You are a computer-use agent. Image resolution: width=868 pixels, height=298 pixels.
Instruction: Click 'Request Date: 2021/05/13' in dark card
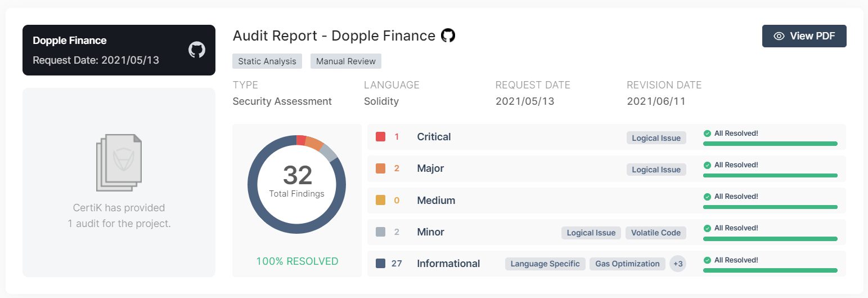(x=96, y=60)
